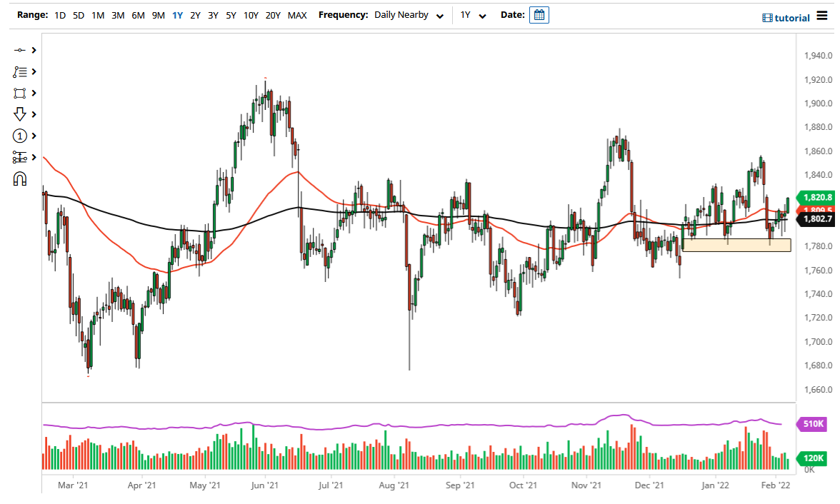The height and width of the screenshot is (504, 840).
Task: Expand the annotation list submenu chevron
Action: tap(34, 71)
